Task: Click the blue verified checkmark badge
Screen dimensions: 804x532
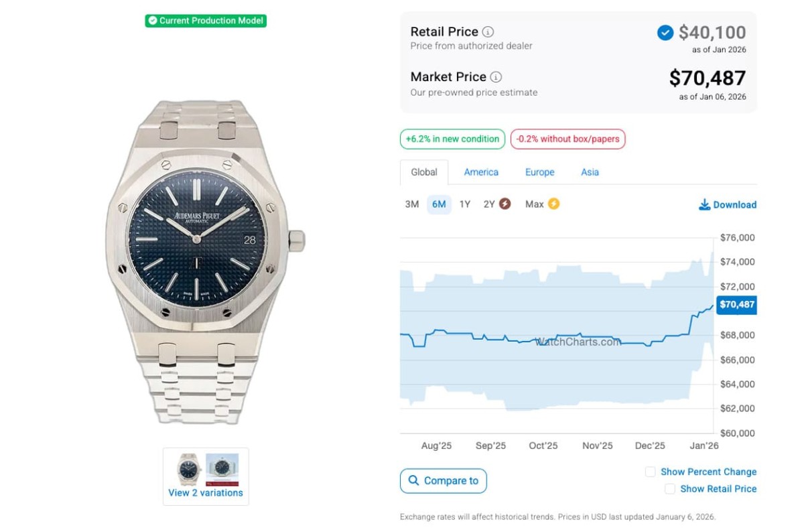Action: click(665, 32)
